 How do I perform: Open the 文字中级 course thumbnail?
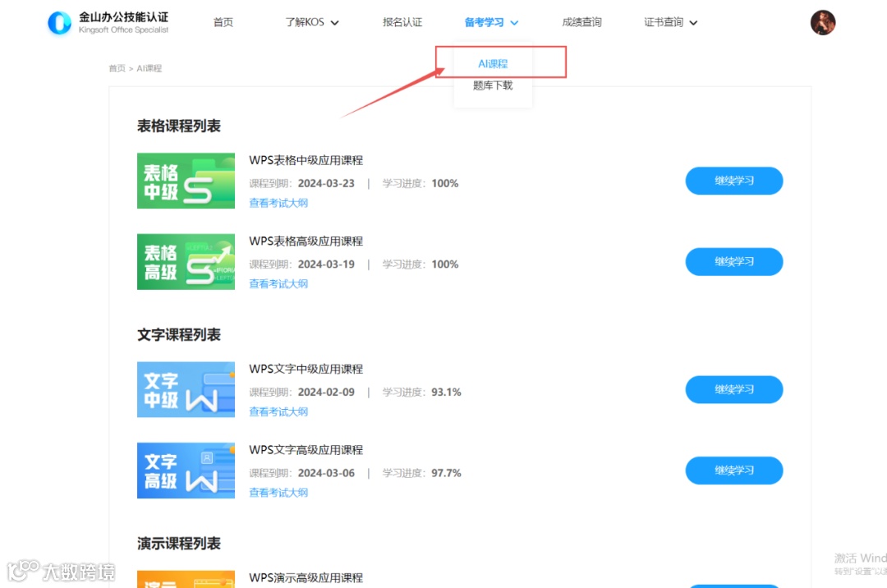click(x=186, y=389)
